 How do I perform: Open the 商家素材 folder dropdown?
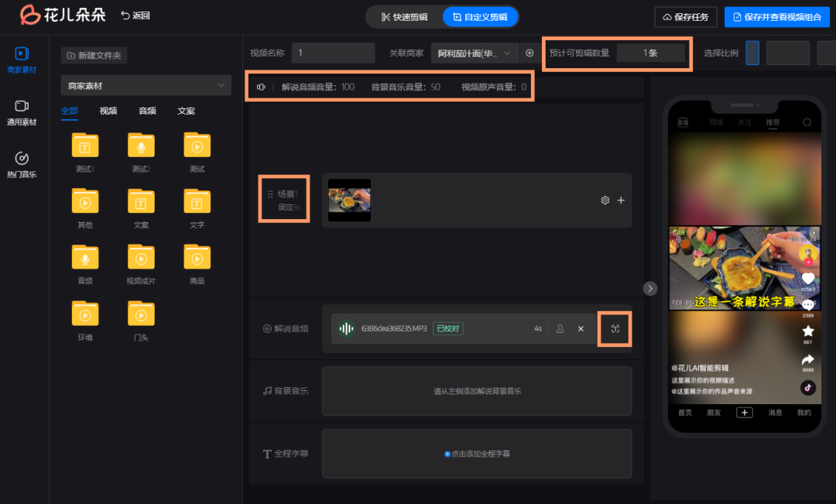click(146, 85)
